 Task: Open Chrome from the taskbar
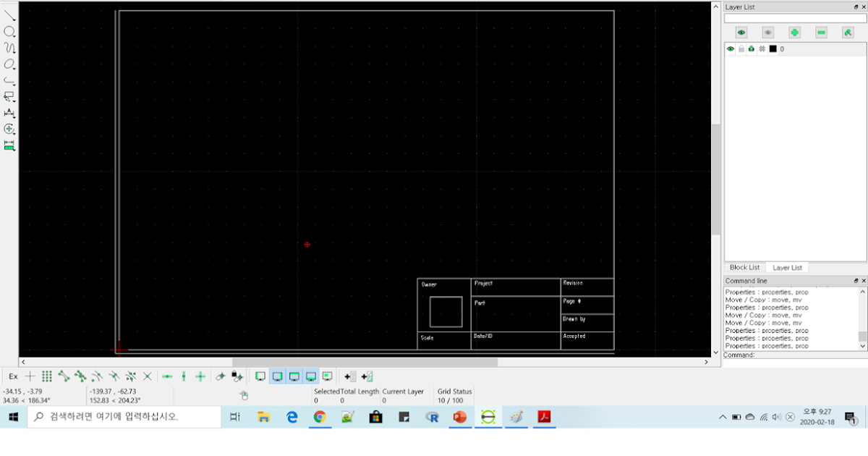point(320,417)
